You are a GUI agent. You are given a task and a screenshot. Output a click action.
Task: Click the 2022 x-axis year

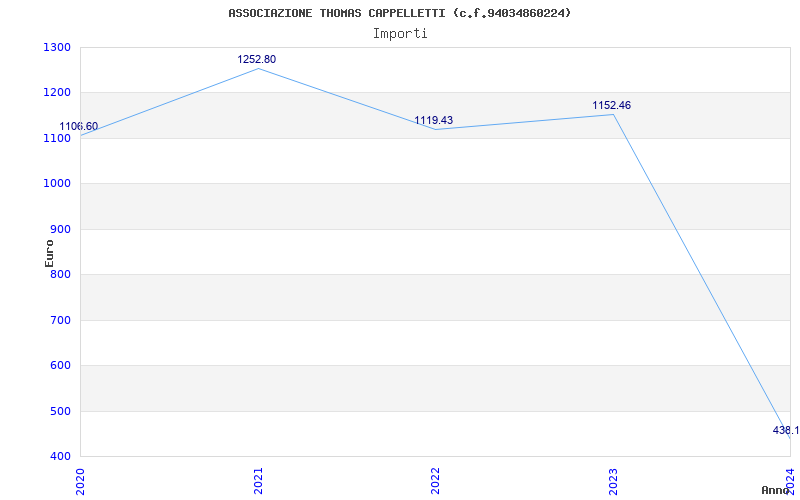tap(435, 481)
